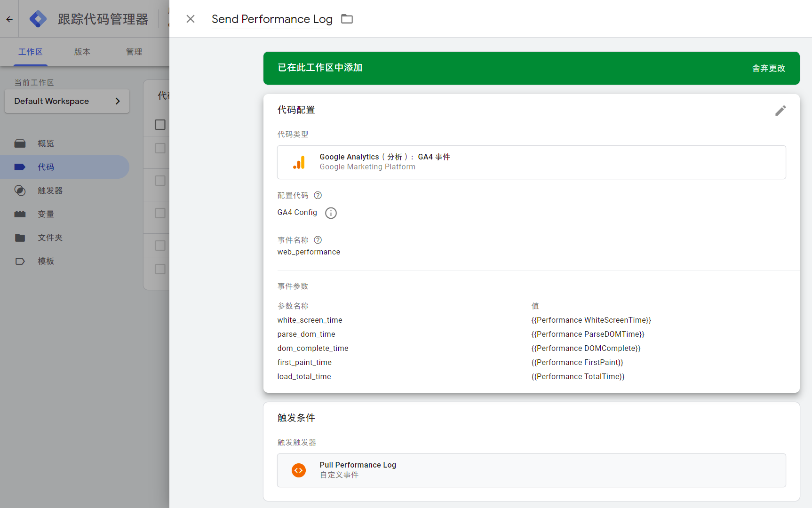Open help icon next to 事件名称

click(318, 240)
